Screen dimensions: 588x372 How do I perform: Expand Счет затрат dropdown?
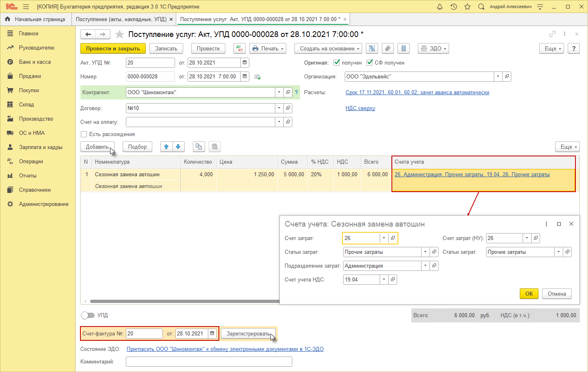pos(384,238)
